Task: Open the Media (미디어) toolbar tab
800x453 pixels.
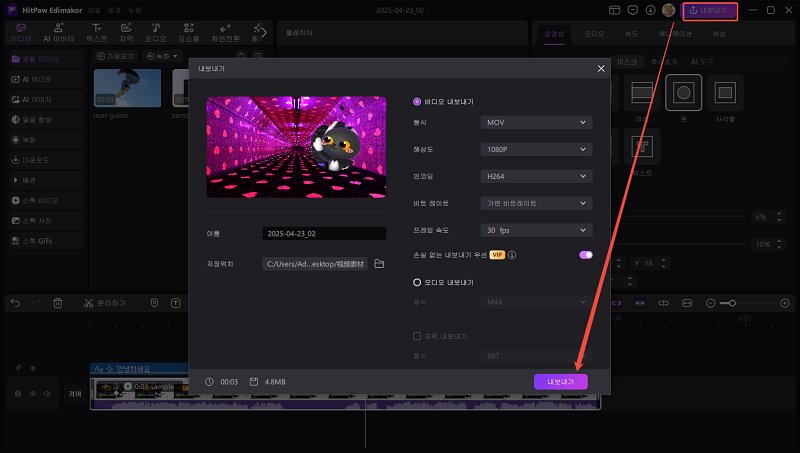Action: pyautogui.click(x=21, y=33)
